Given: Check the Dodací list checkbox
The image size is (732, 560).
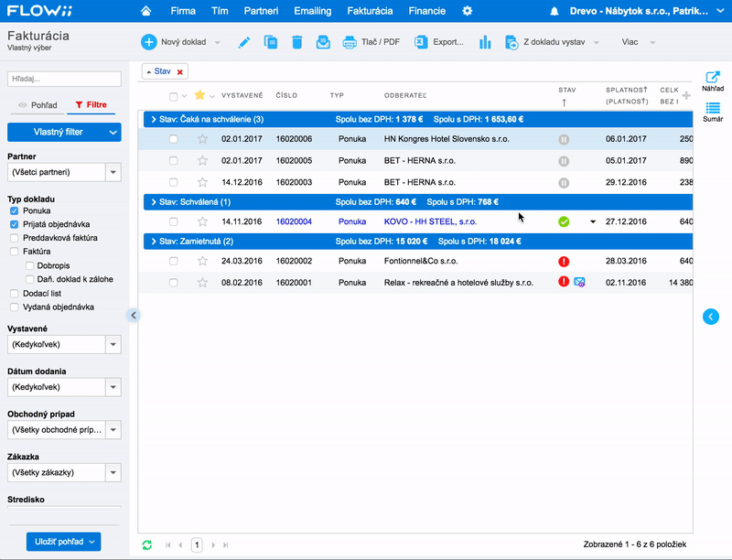Looking at the screenshot, I should [x=15, y=294].
